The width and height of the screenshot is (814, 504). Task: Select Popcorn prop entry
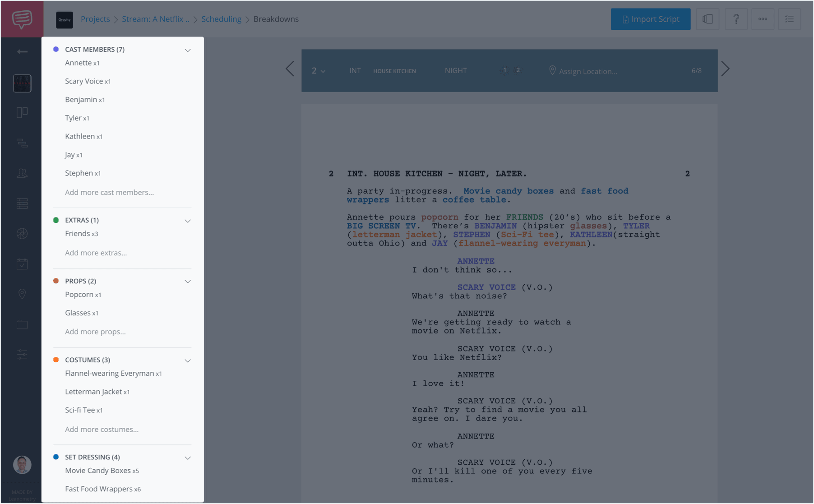tap(83, 295)
